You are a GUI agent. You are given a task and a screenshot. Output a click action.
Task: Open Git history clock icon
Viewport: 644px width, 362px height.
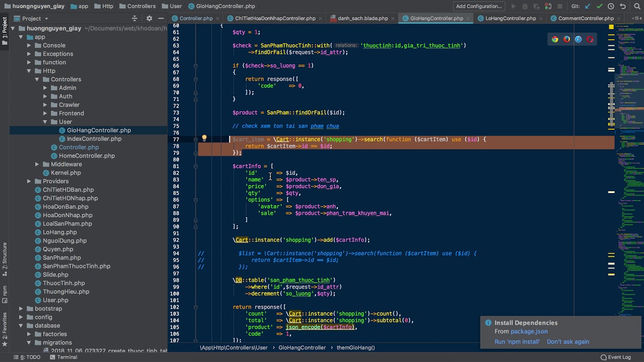point(611,7)
